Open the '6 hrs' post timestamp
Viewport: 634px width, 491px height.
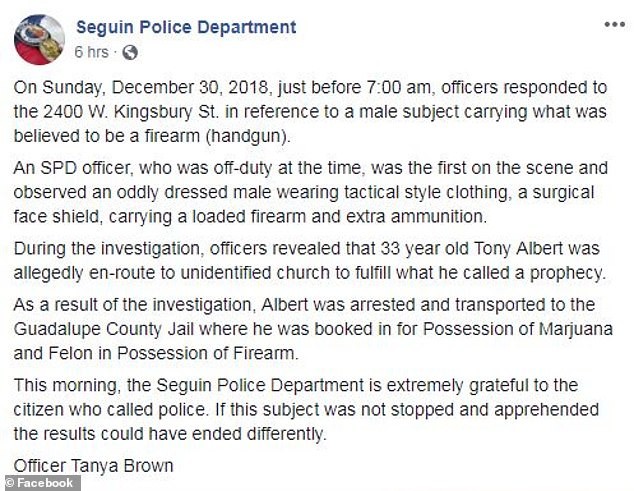click(x=91, y=52)
